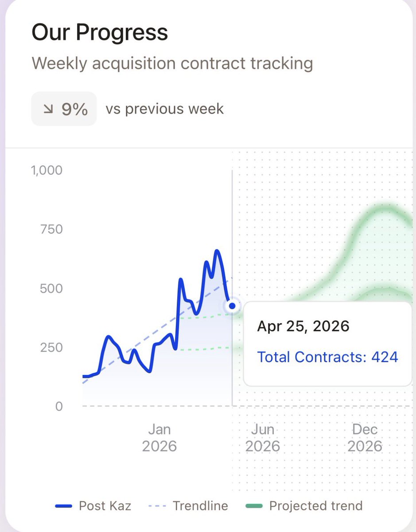Image resolution: width=416 pixels, height=532 pixels.
Task: Click the Apr 25, 2026 tooltip date
Action: (303, 326)
